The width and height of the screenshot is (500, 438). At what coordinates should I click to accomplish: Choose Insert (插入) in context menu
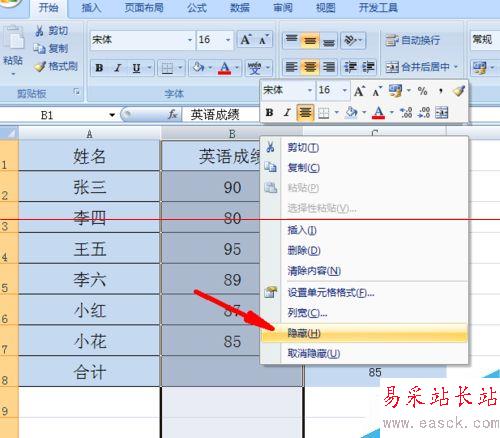tap(364, 230)
